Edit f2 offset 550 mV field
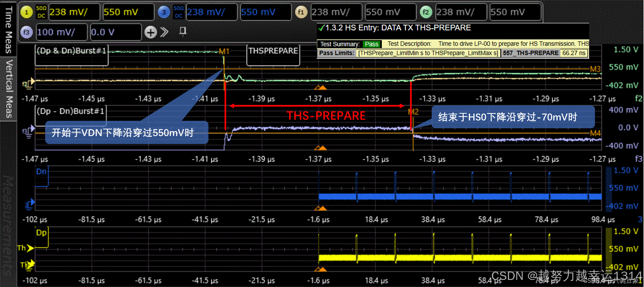Screen dimensions: 644x287 click(x=515, y=12)
